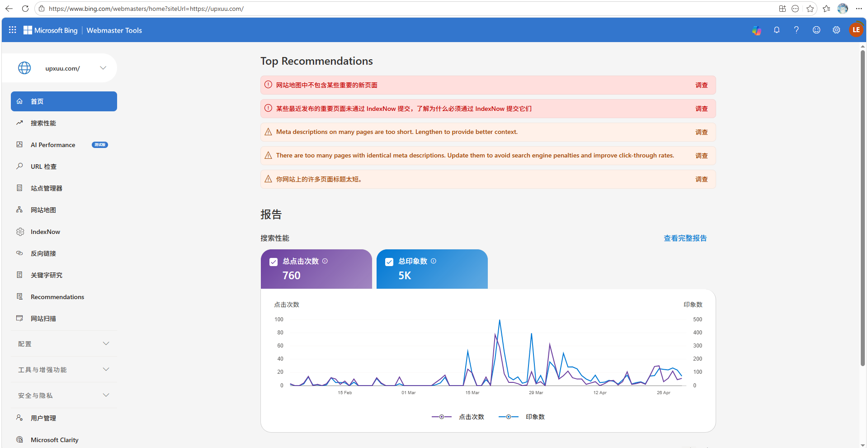The image size is (868, 448).
Task: Toggle 点击次数 series in chart legend
Action: click(458, 417)
